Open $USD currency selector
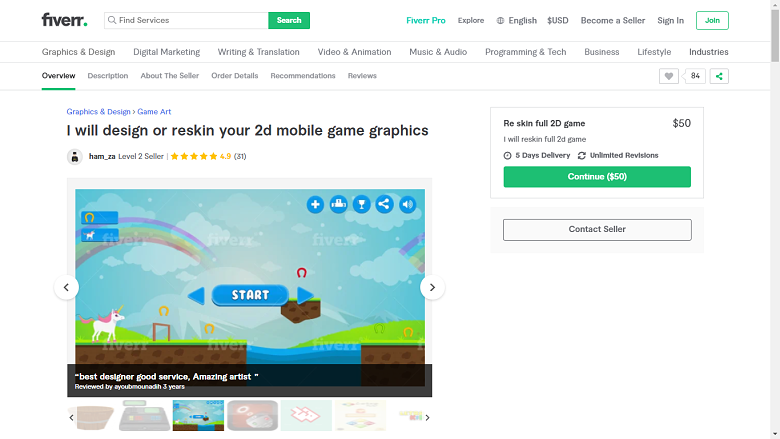 click(558, 20)
